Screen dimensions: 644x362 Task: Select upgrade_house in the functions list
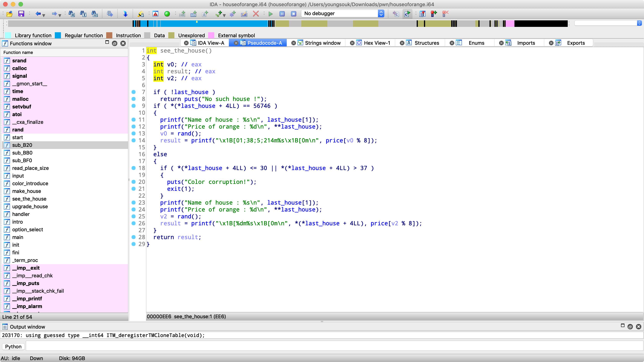pos(30,206)
